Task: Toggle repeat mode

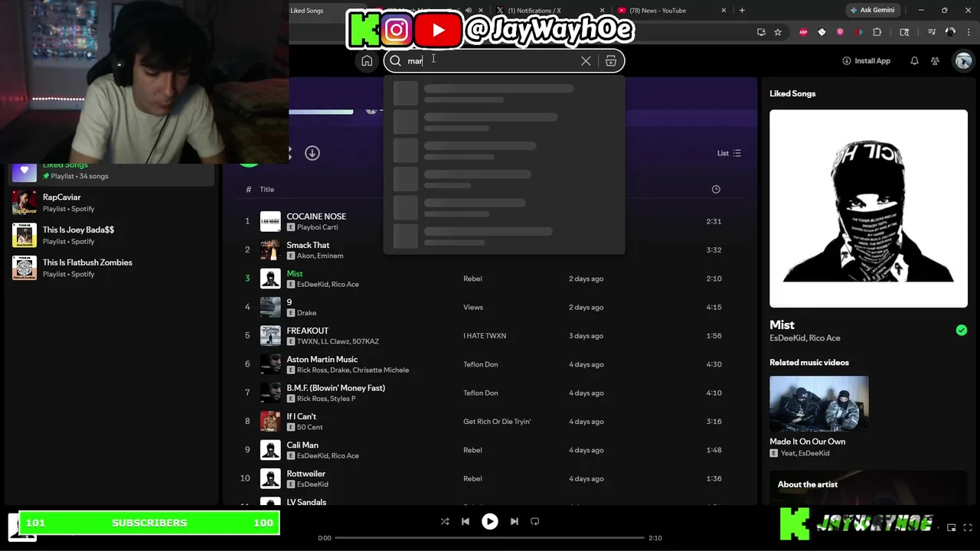Action: coord(535,521)
